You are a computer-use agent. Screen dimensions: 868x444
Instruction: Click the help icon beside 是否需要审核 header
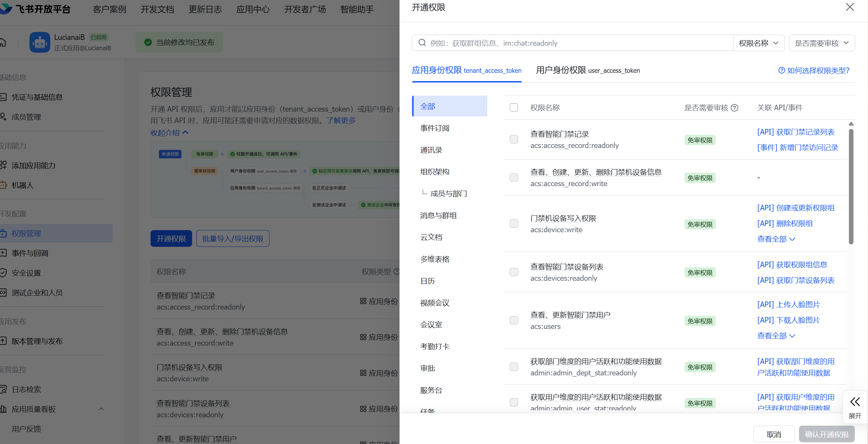[x=734, y=108]
